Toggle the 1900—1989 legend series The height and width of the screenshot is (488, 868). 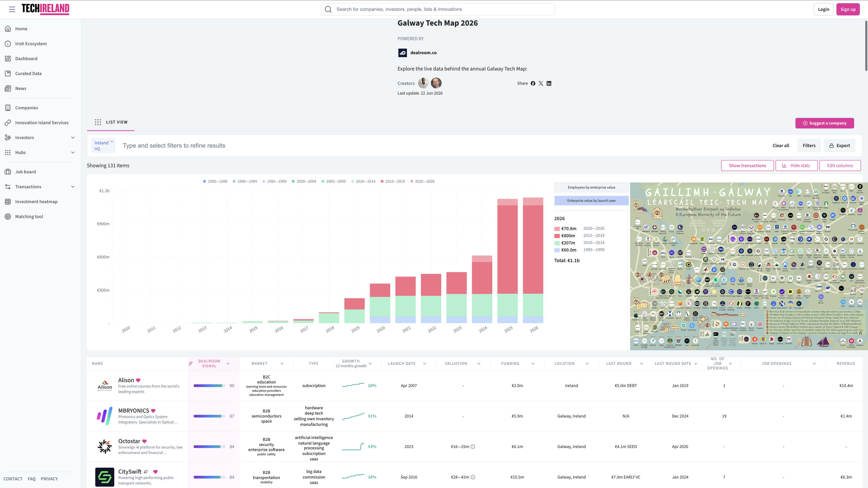pyautogui.click(x=215, y=181)
